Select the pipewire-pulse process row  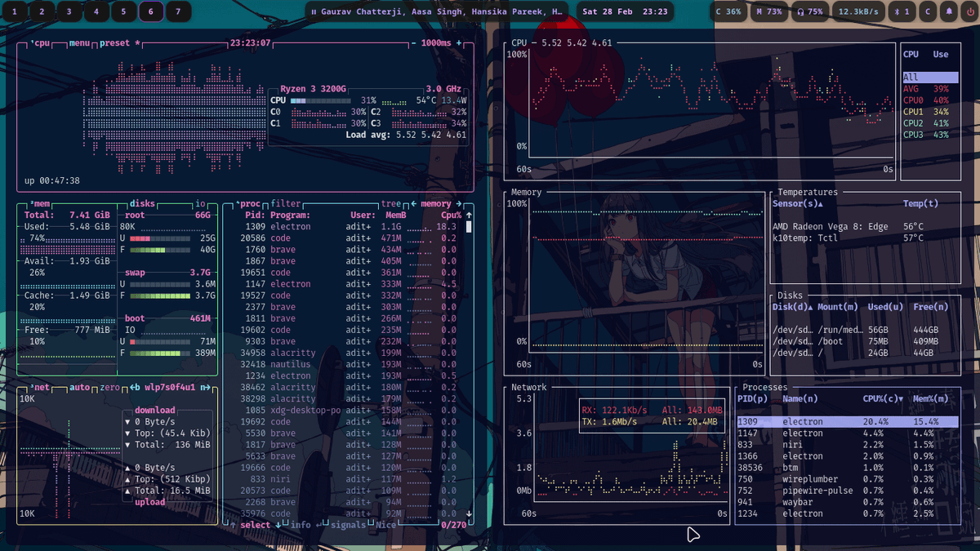pos(848,491)
